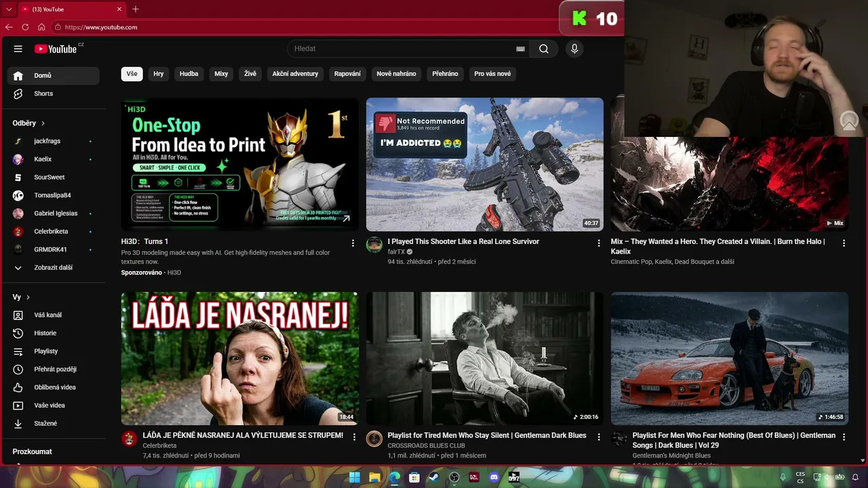Reload the page in the browser
Screen dimensions: 868x488
[25, 27]
